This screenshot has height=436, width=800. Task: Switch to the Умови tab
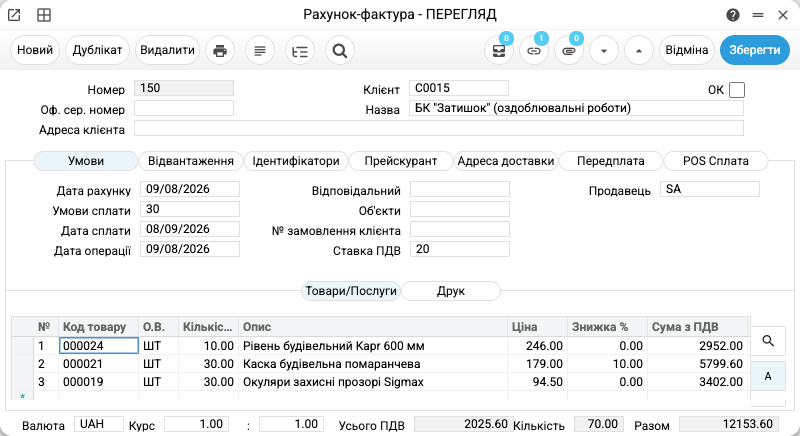pos(86,161)
